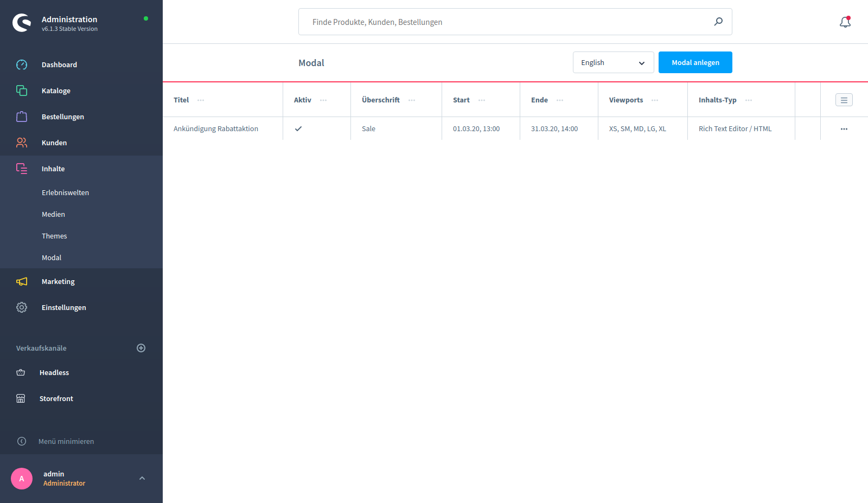Open the Dashboard gauge icon
Screen dimensions: 868x503
(x=22, y=65)
